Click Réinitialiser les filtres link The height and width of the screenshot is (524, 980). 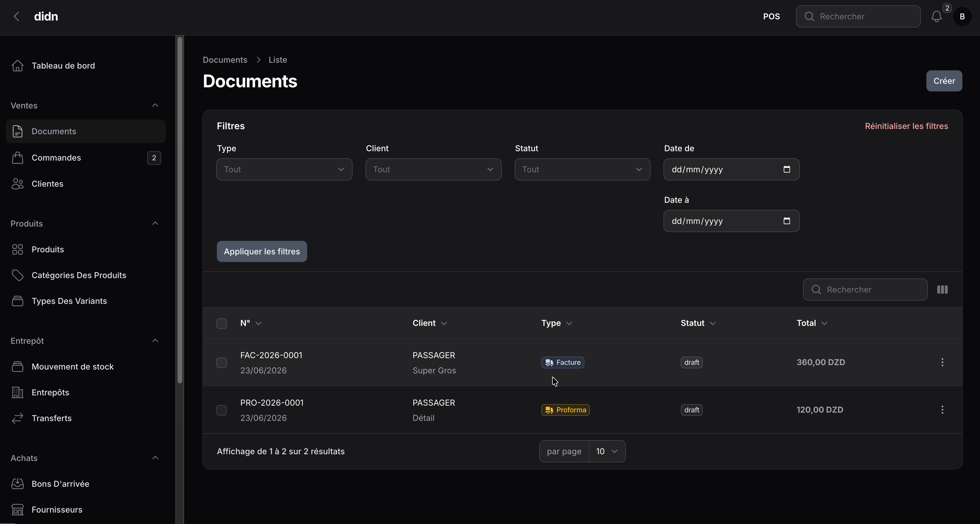(x=906, y=126)
